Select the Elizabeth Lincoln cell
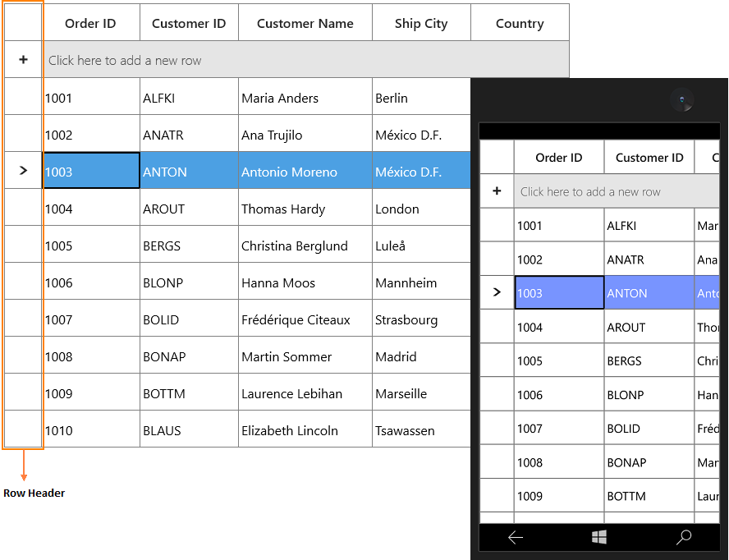Viewport: 729px width, 560px height. 305,429
